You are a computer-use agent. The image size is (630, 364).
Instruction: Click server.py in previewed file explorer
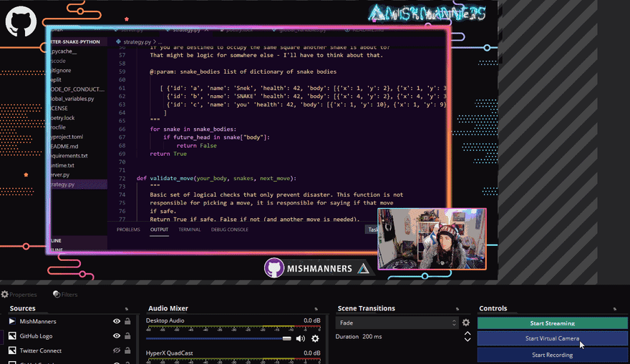[59, 174]
